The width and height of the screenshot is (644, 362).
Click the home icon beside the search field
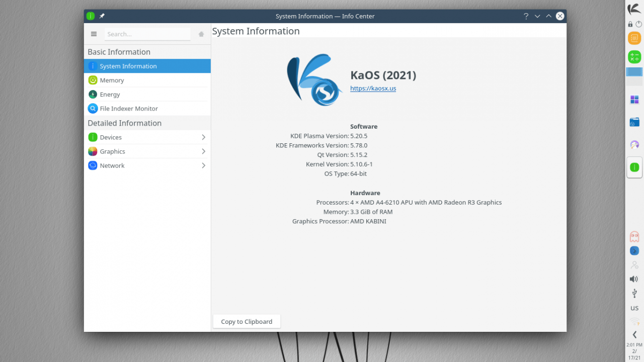[201, 34]
